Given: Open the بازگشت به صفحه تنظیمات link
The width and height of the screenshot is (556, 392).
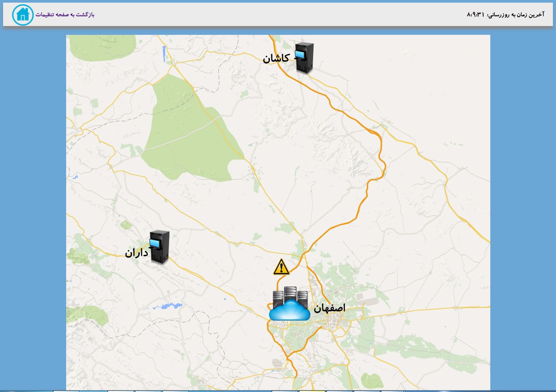Looking at the screenshot, I should click(65, 15).
